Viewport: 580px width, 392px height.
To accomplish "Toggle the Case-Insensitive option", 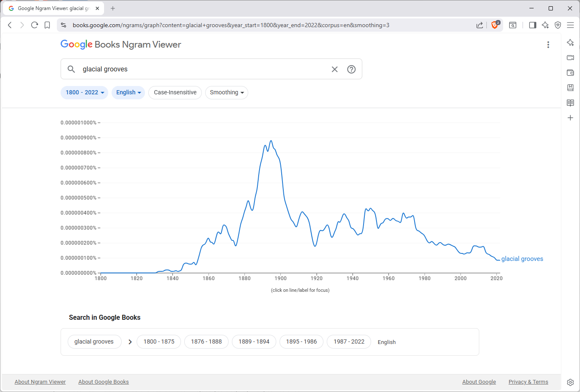I will tap(175, 93).
